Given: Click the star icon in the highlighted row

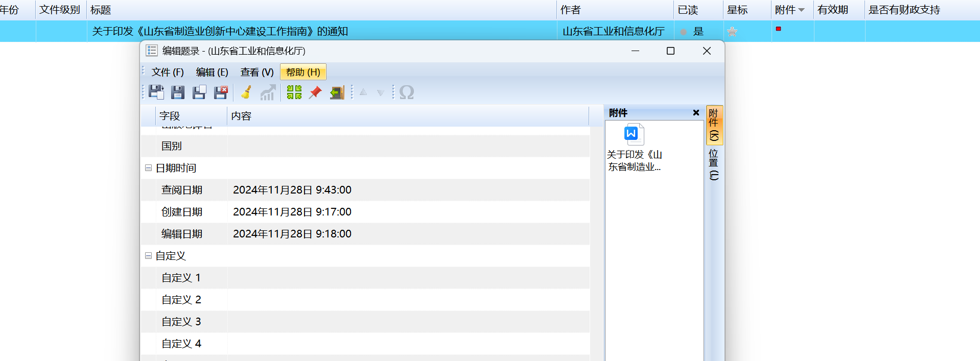Looking at the screenshot, I should click(x=732, y=32).
